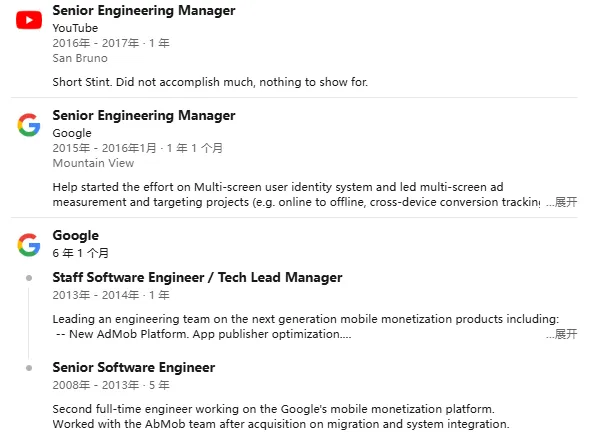Click the Google logo beside 6 年 1 个月
Viewport: 594px width, 444px height.
pyautogui.click(x=29, y=245)
